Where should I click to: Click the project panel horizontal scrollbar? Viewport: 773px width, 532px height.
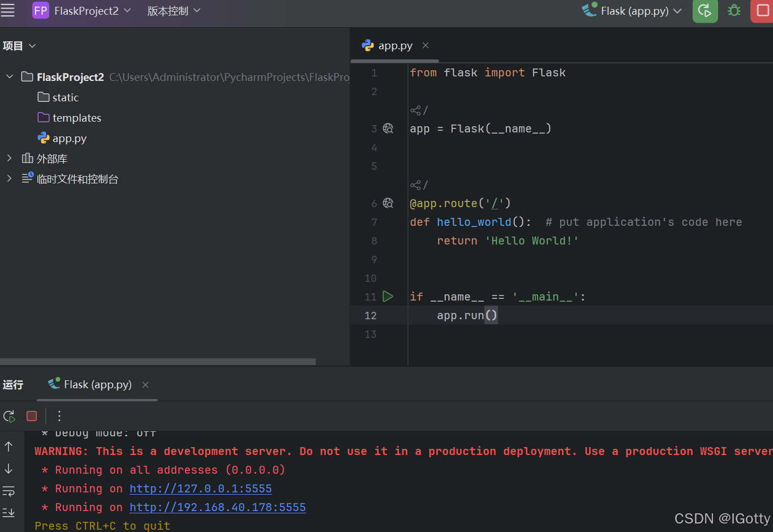point(158,361)
